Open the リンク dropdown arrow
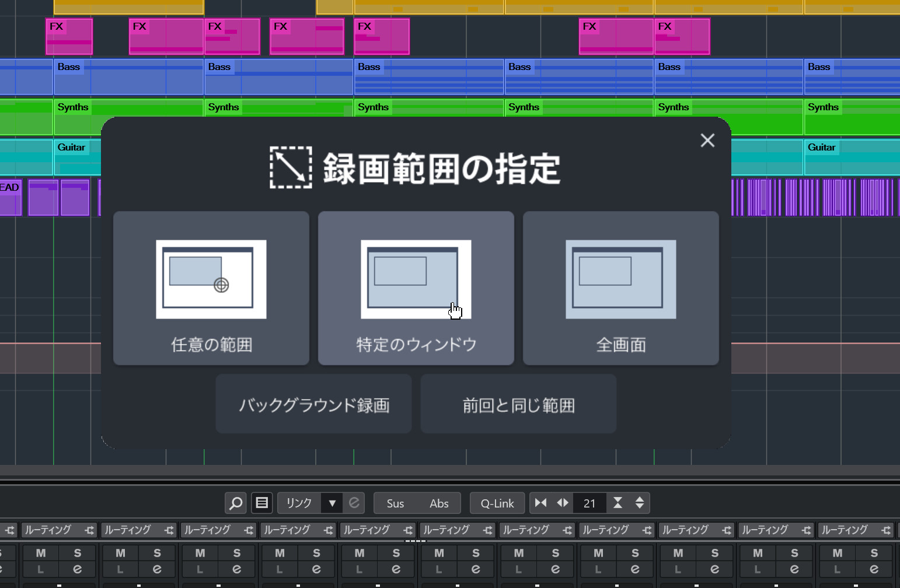 coord(332,503)
